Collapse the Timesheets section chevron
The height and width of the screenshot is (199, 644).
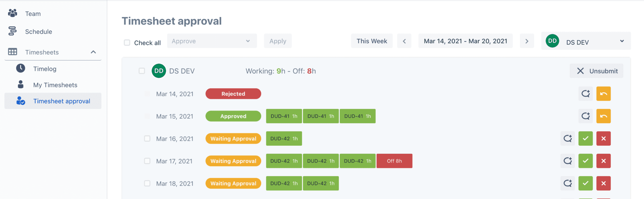pyautogui.click(x=93, y=52)
